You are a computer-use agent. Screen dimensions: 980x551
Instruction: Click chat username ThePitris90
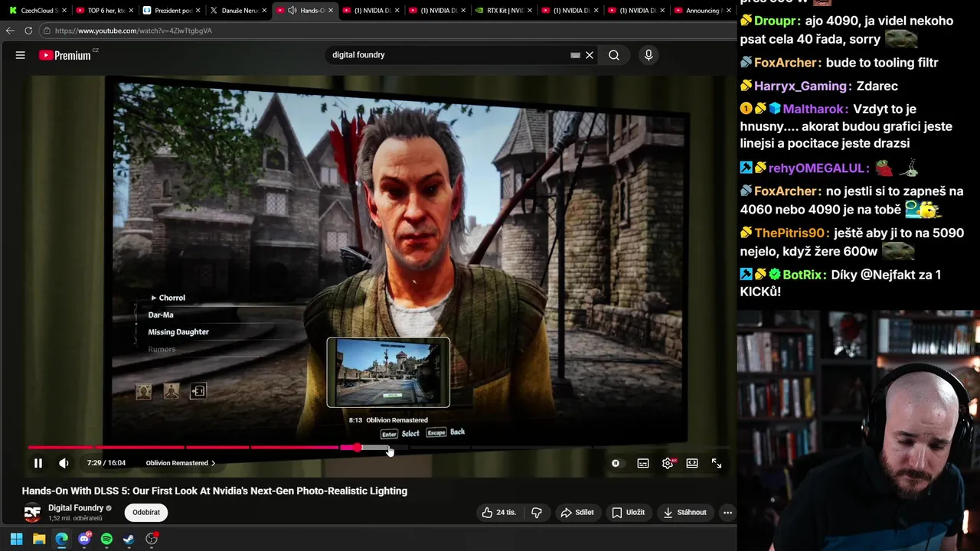[x=789, y=233]
